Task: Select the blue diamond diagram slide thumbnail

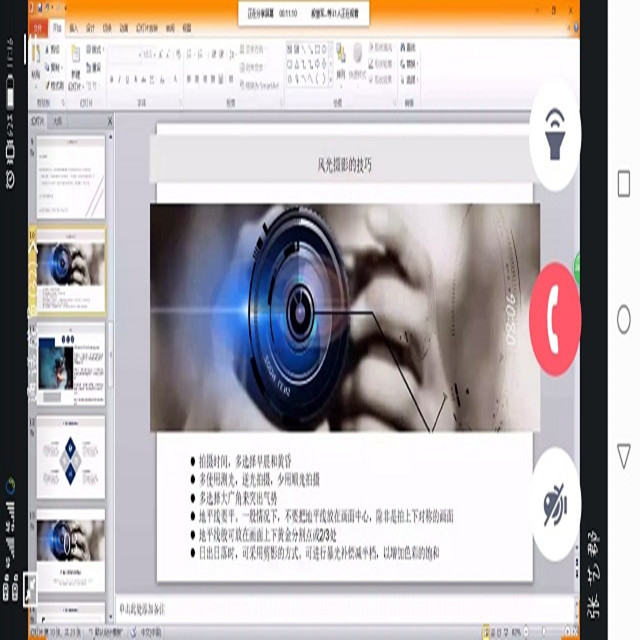Action: coord(71,457)
